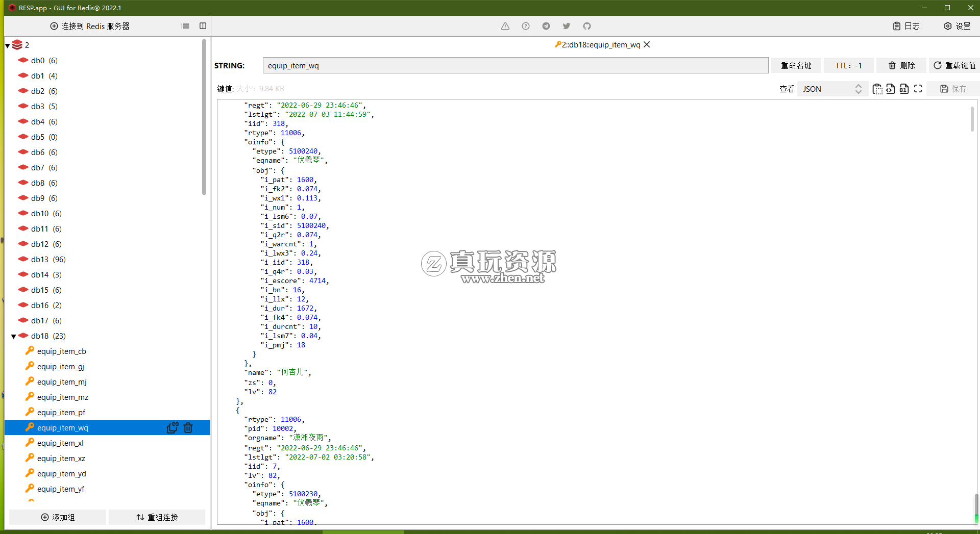Toggle the sidebar split-panel icon

coord(203,26)
